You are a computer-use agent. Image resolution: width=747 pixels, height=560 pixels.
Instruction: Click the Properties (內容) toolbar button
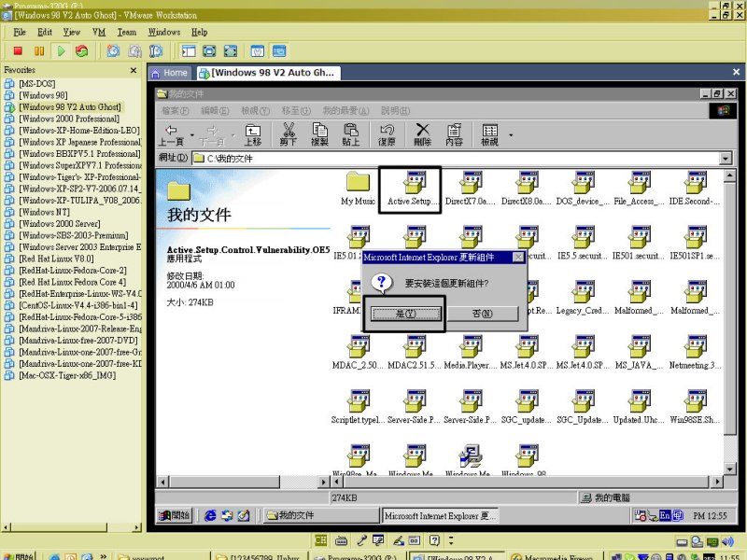click(454, 135)
